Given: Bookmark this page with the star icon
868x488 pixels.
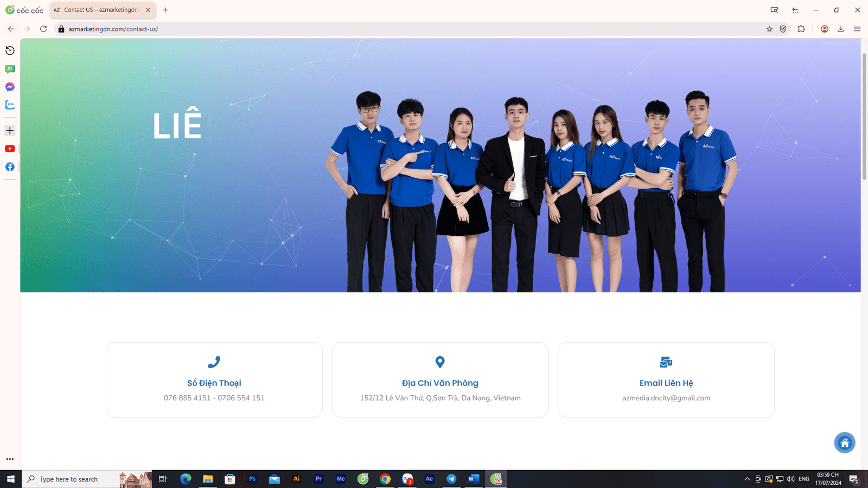Looking at the screenshot, I should pyautogui.click(x=769, y=29).
